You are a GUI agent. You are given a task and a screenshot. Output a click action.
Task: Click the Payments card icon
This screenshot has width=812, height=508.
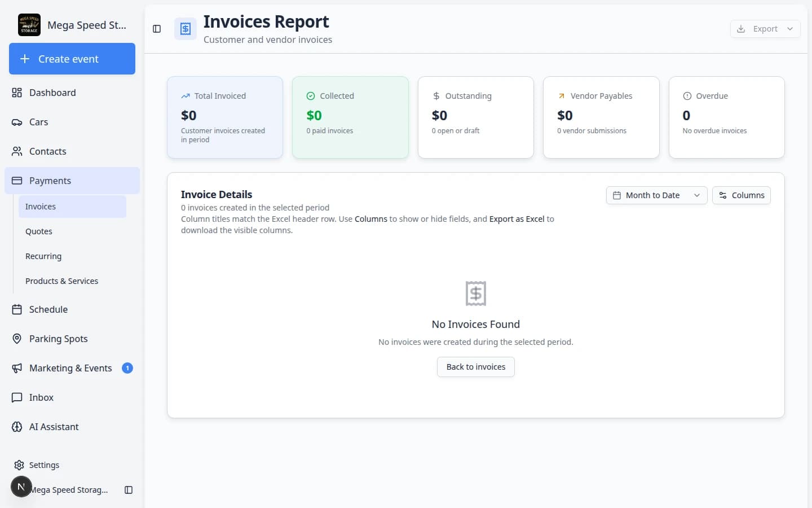point(17,181)
